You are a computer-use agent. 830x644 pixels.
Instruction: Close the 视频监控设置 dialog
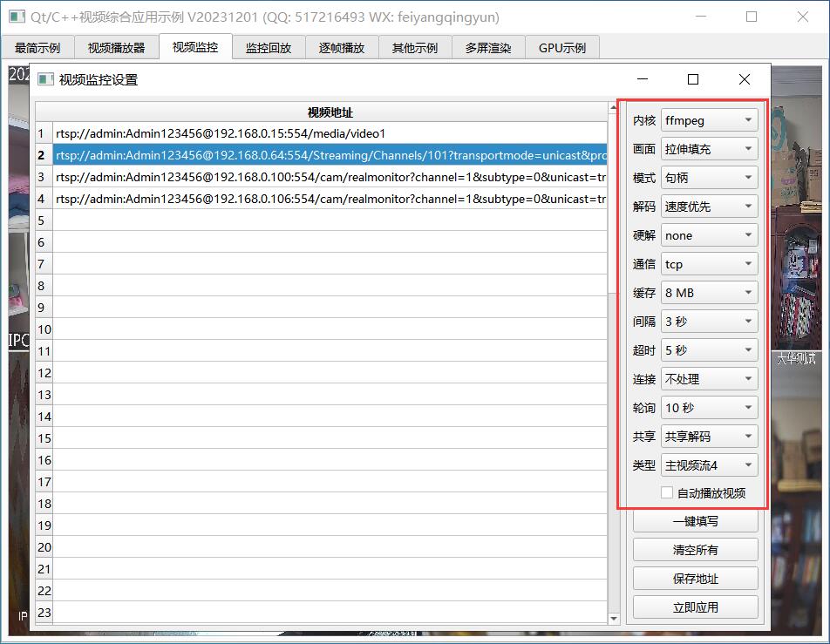(x=744, y=79)
